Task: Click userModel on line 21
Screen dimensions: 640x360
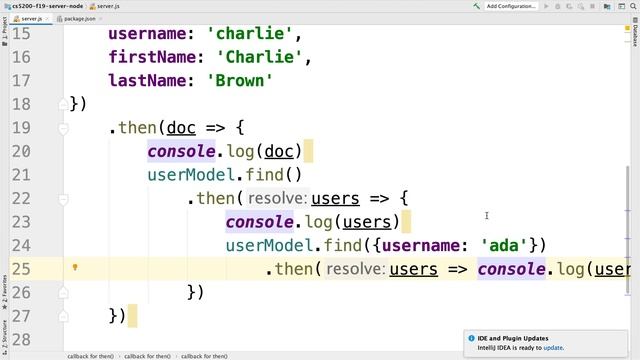Action: coord(191,175)
